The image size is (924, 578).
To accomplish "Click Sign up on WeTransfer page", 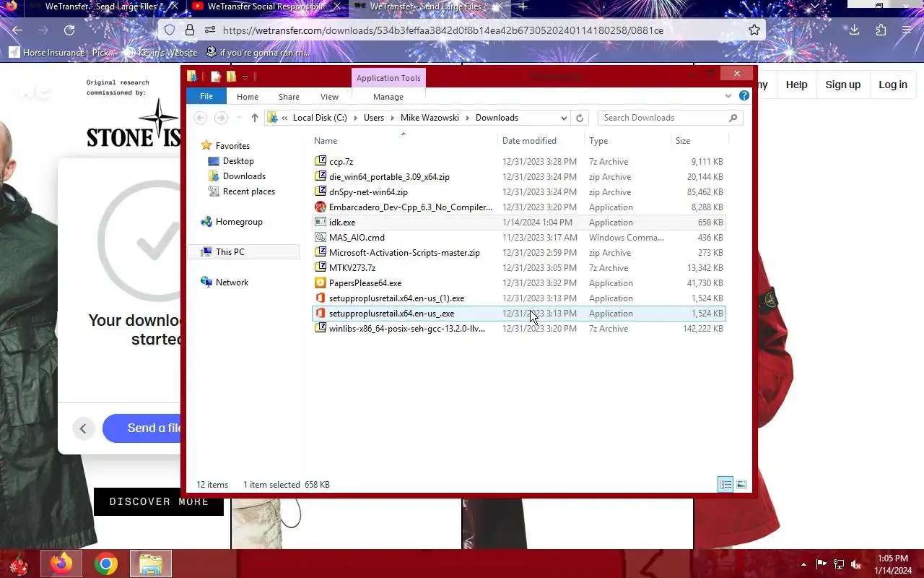I will (x=842, y=85).
